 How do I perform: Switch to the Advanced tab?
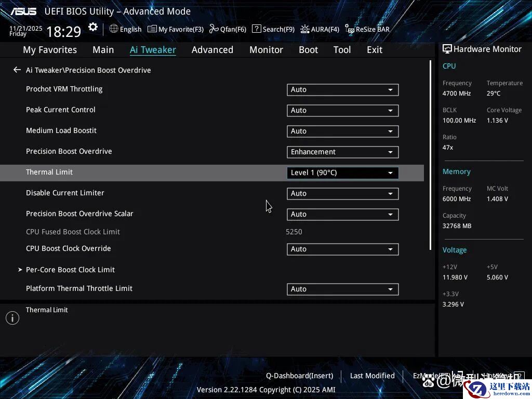[212, 50]
